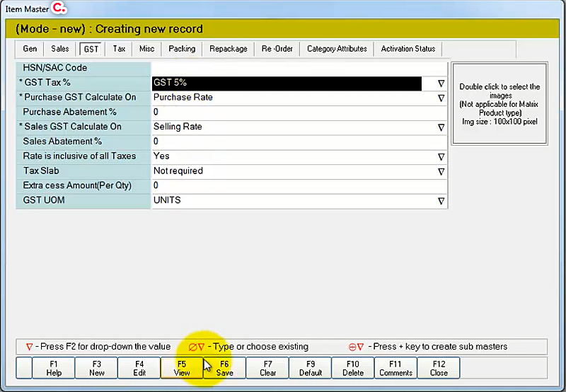Click the F4 Edit button

(x=139, y=368)
